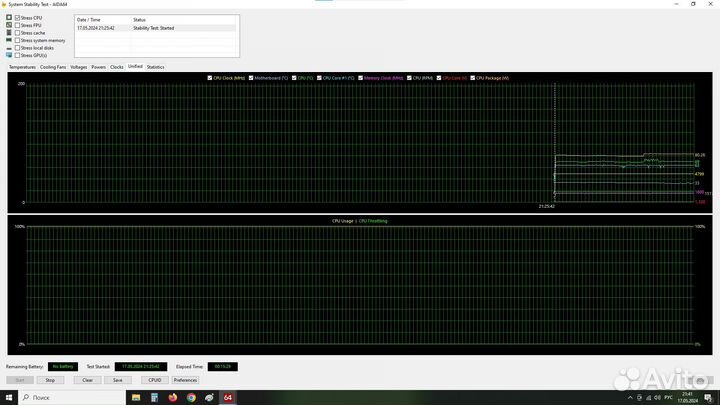Viewport: 720px width, 405px height.
Task: Click the taskbar icon next to Chrome
Action: point(209,398)
